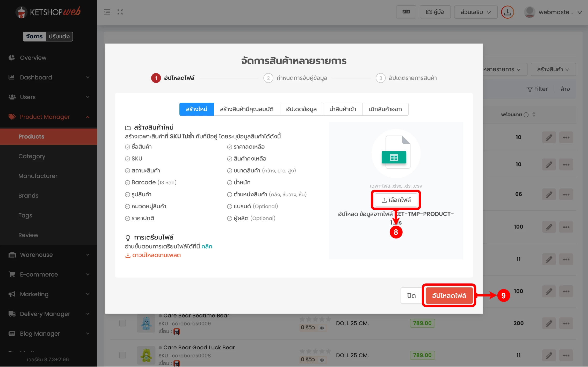Click the fullscreen expand icon
The width and height of the screenshot is (588, 367).
point(120,12)
